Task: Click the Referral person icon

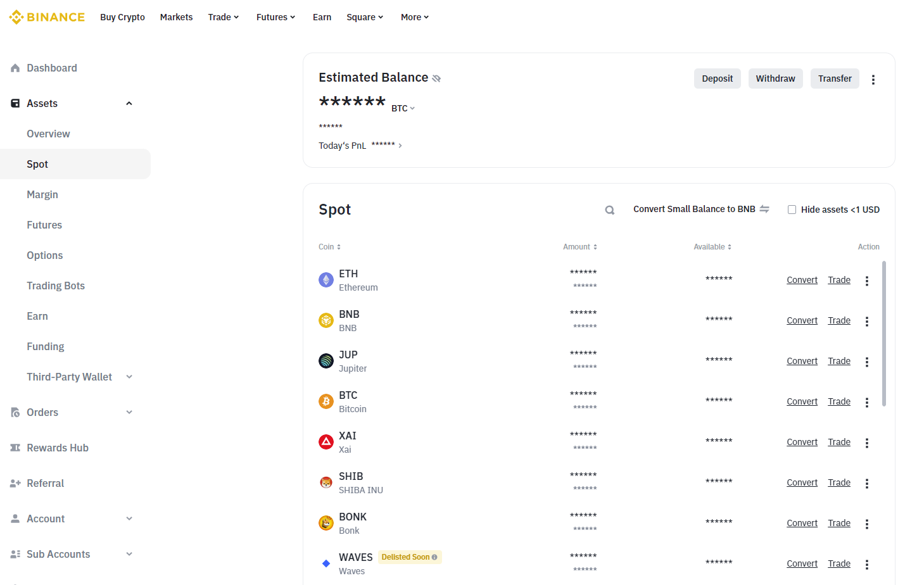Action: pyautogui.click(x=15, y=483)
